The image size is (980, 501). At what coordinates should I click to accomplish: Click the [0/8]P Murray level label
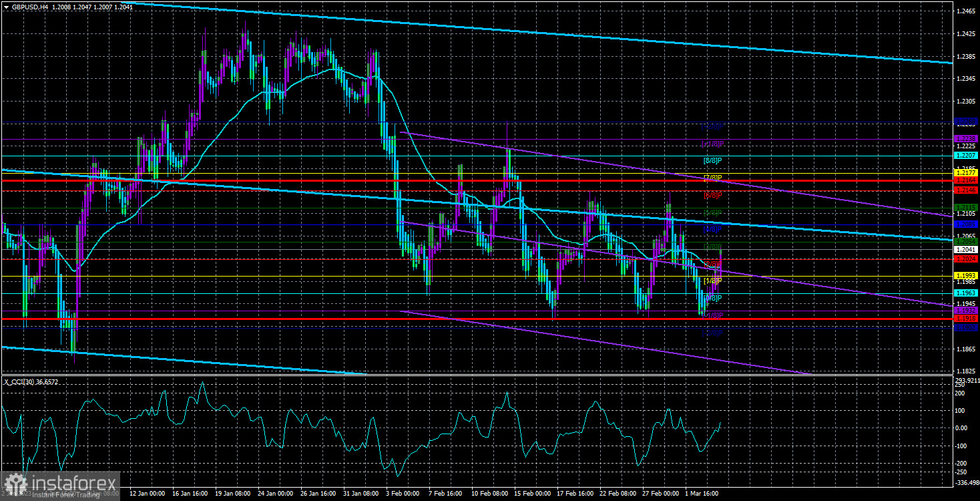(x=713, y=298)
